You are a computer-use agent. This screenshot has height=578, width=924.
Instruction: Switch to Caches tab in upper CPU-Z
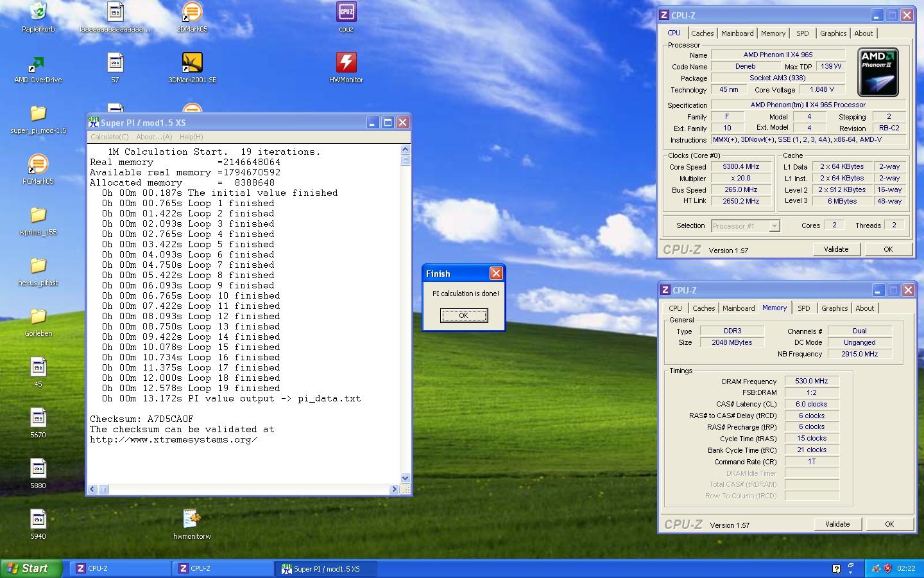(x=703, y=33)
